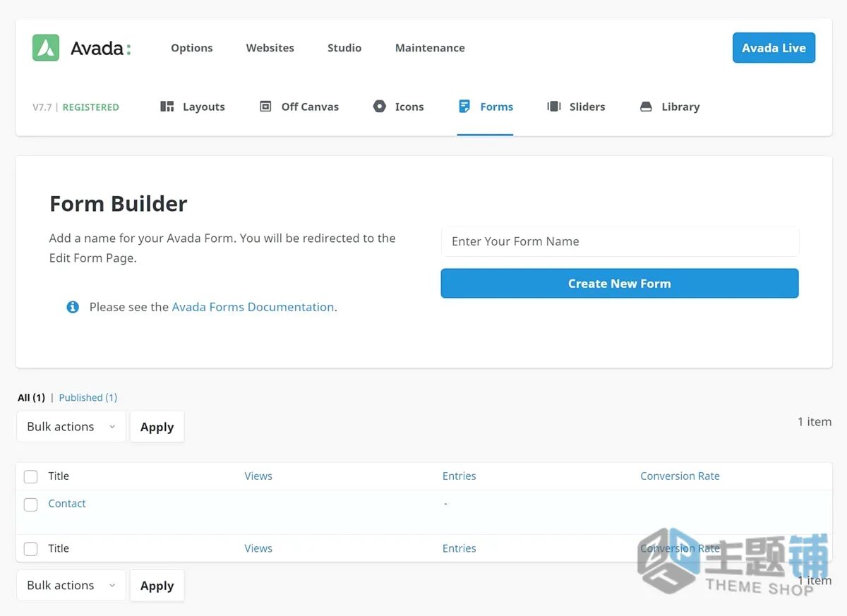Image resolution: width=847 pixels, height=616 pixels.
Task: Sort by Views in table header
Action: click(x=258, y=476)
